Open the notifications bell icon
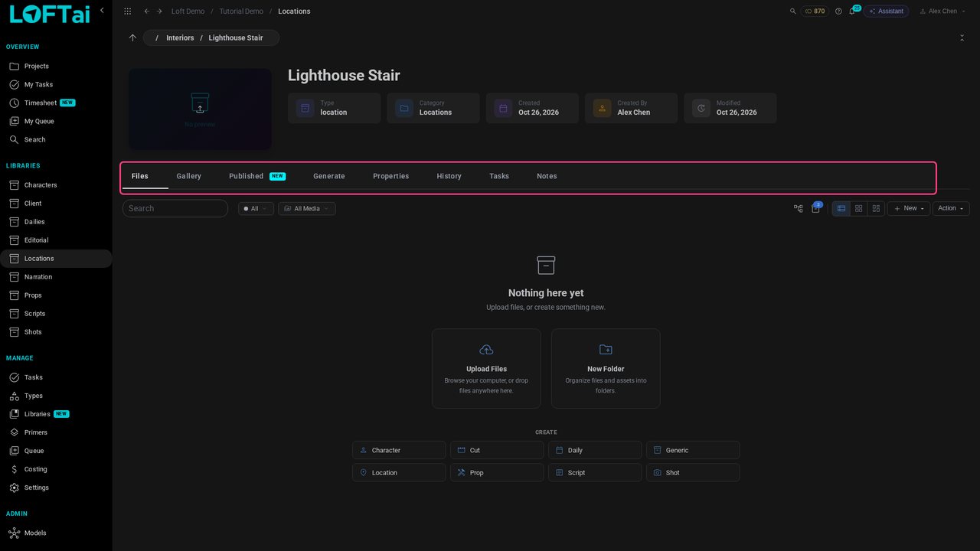This screenshot has width=980, height=551. coord(851,11)
